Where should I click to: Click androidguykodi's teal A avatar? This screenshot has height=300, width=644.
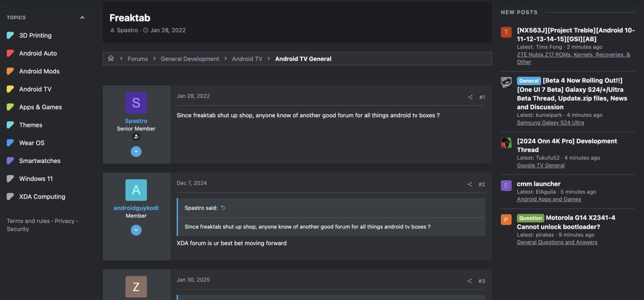[x=136, y=190]
